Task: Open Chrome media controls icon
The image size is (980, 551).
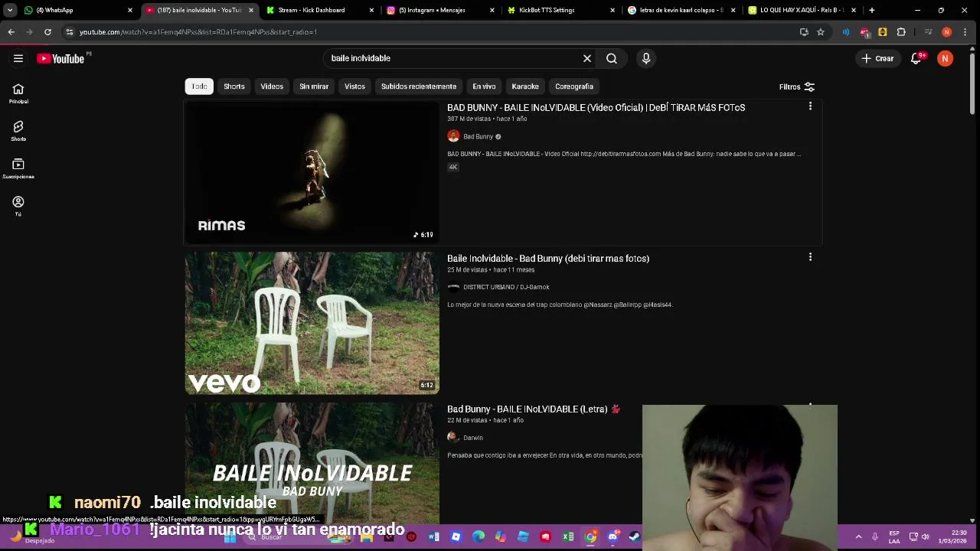Action: coord(928,32)
